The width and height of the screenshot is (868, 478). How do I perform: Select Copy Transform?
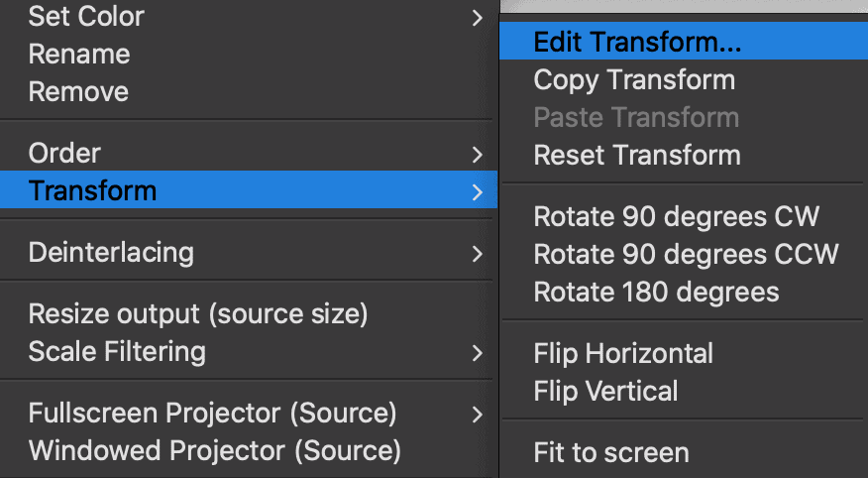(x=634, y=80)
